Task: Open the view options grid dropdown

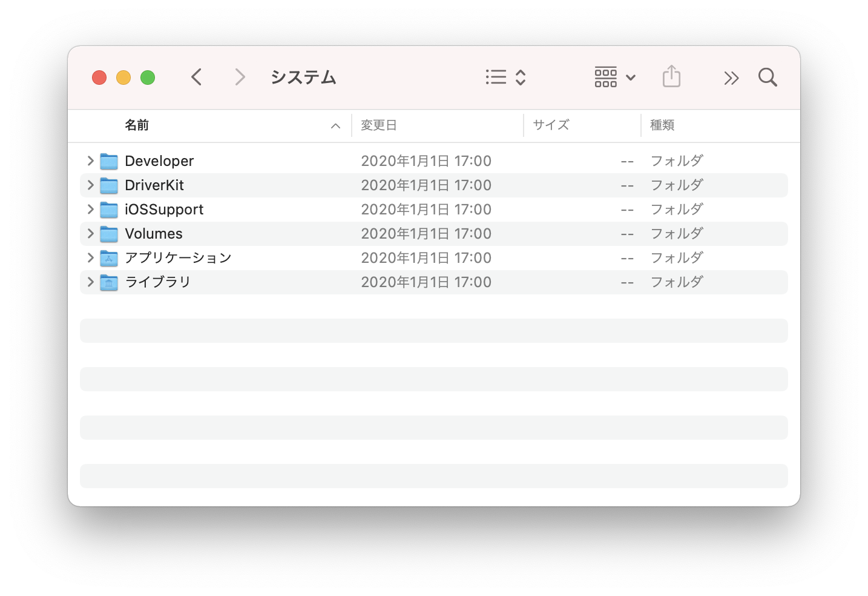Action: (614, 77)
